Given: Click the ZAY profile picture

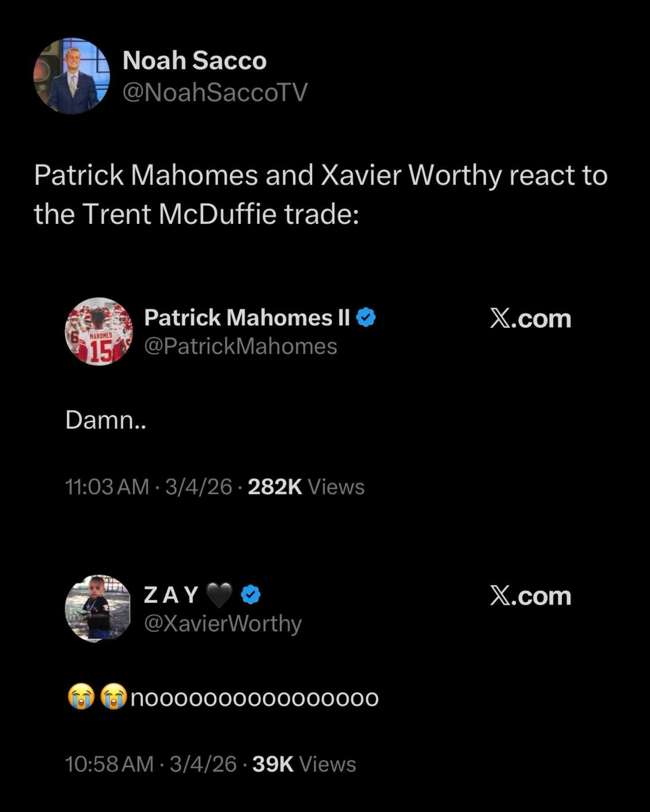Looking at the screenshot, I should coord(98,608).
